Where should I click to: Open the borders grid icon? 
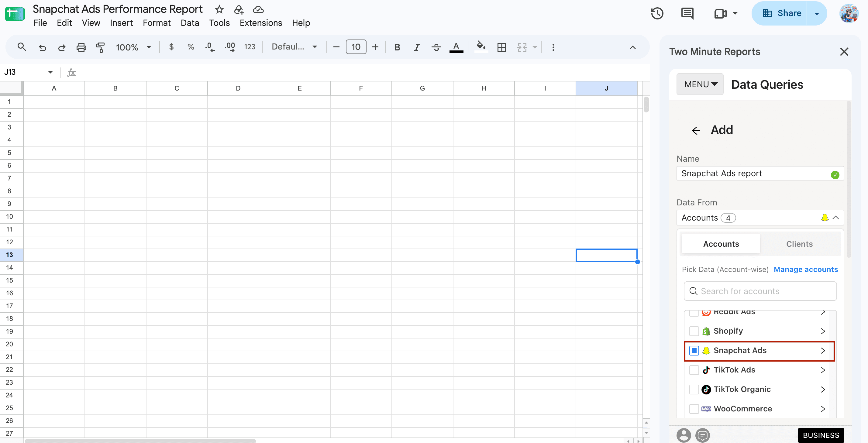tap(501, 47)
